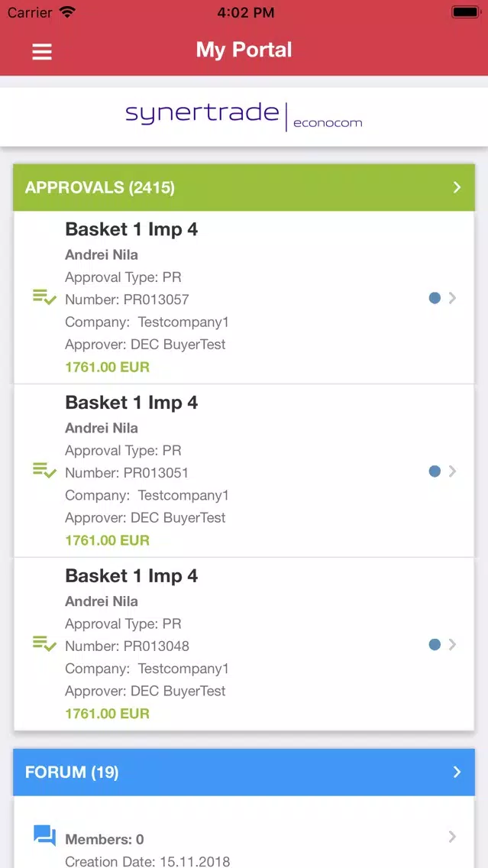This screenshot has width=488, height=868.
Task: Tap the battery status icon
Action: pyautogui.click(x=466, y=12)
